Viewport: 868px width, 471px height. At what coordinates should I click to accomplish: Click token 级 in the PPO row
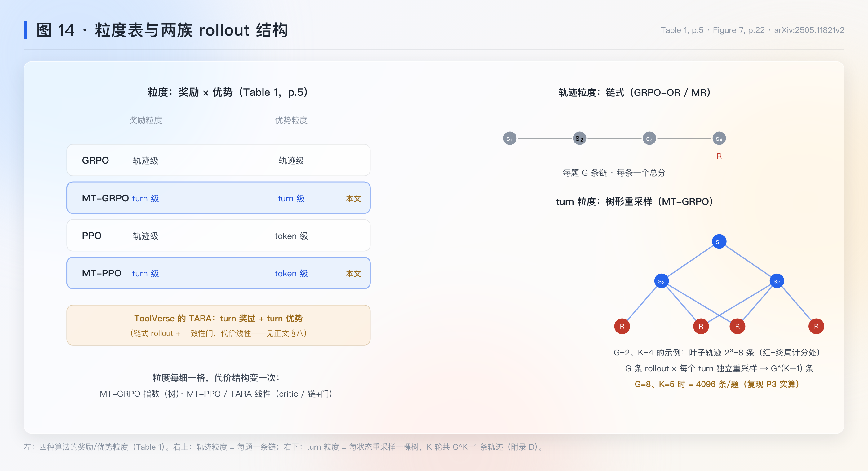(291, 236)
